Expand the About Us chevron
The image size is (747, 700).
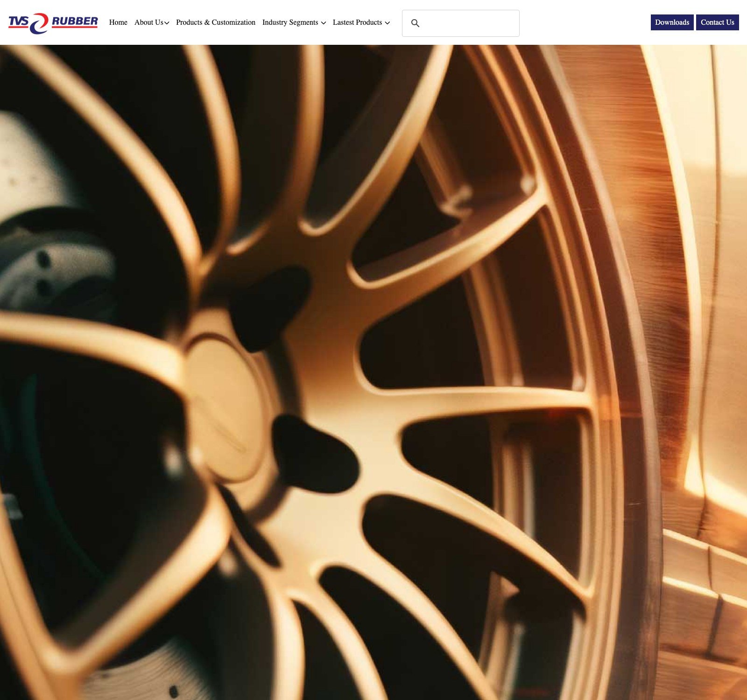[x=167, y=23]
